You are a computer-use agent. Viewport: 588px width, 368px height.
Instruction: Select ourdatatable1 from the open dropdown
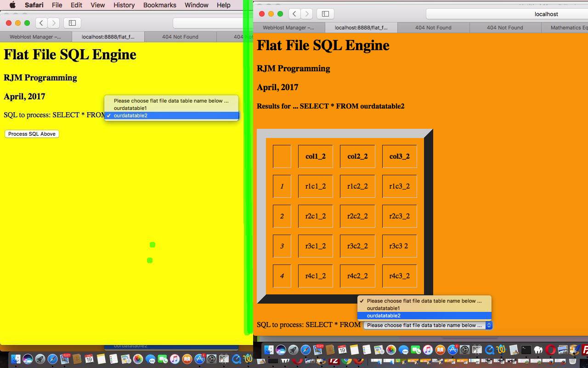[x=130, y=108]
